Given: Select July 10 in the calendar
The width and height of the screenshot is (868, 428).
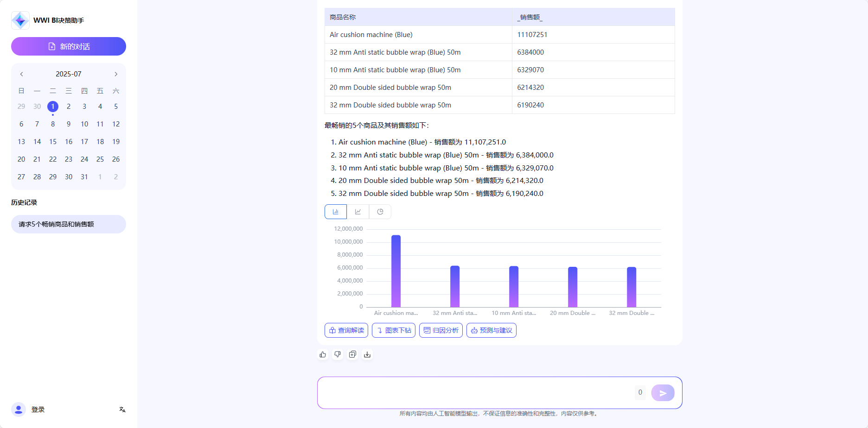Looking at the screenshot, I should tap(84, 124).
